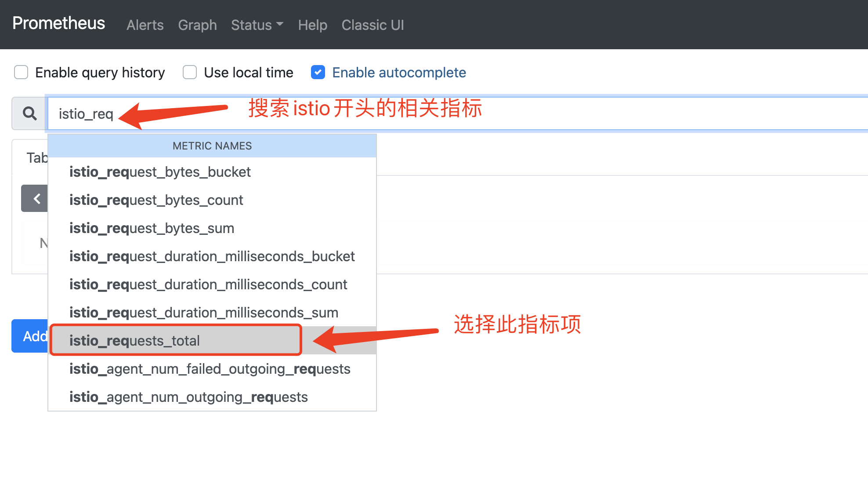Pick istio_request_bytes_count metric
The height and width of the screenshot is (503, 868).
[x=156, y=200]
